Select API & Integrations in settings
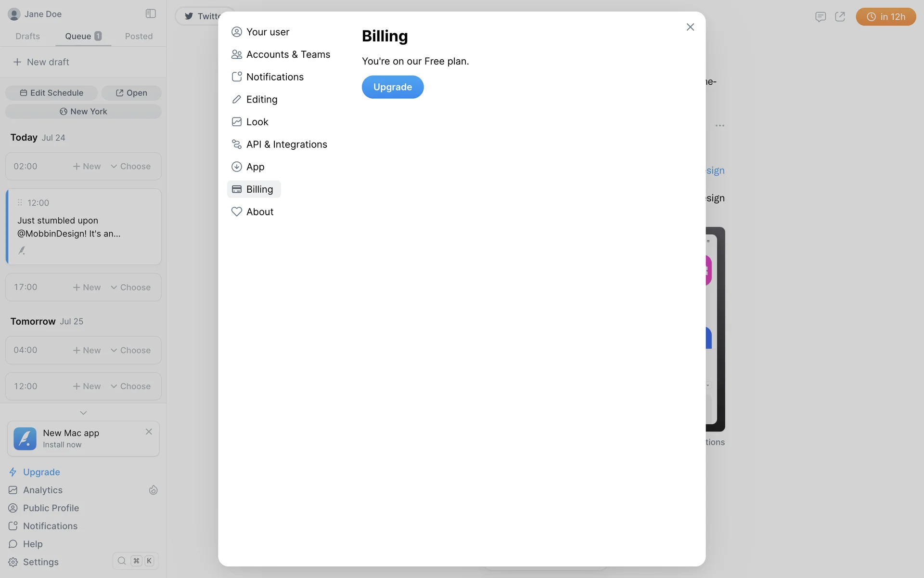Screen dimensions: 924x578 [286, 144]
